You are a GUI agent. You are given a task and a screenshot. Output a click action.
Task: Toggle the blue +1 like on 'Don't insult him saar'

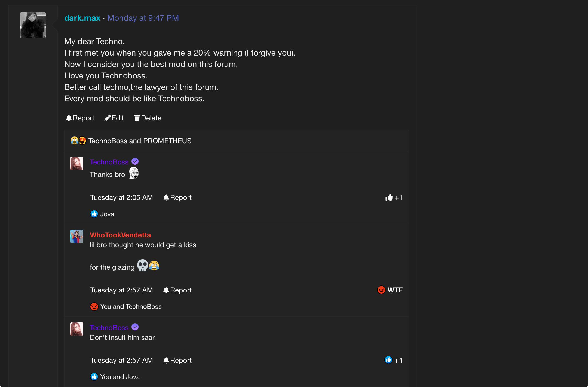[393, 360]
